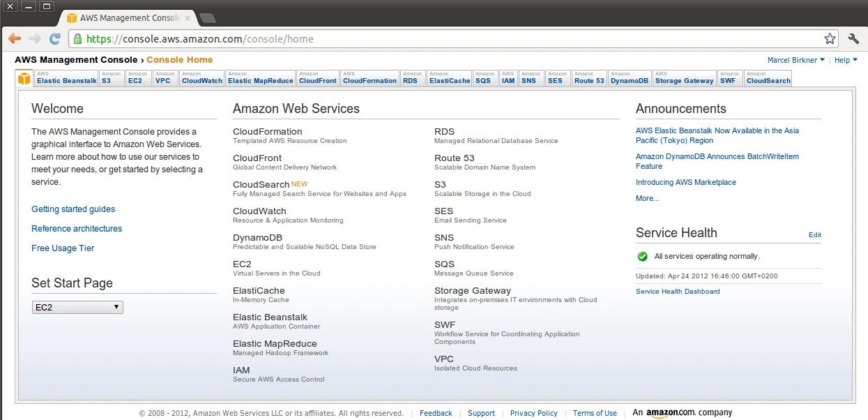
Task: Open EC2 Virtual Servers in the Cloud
Action: [x=242, y=264]
